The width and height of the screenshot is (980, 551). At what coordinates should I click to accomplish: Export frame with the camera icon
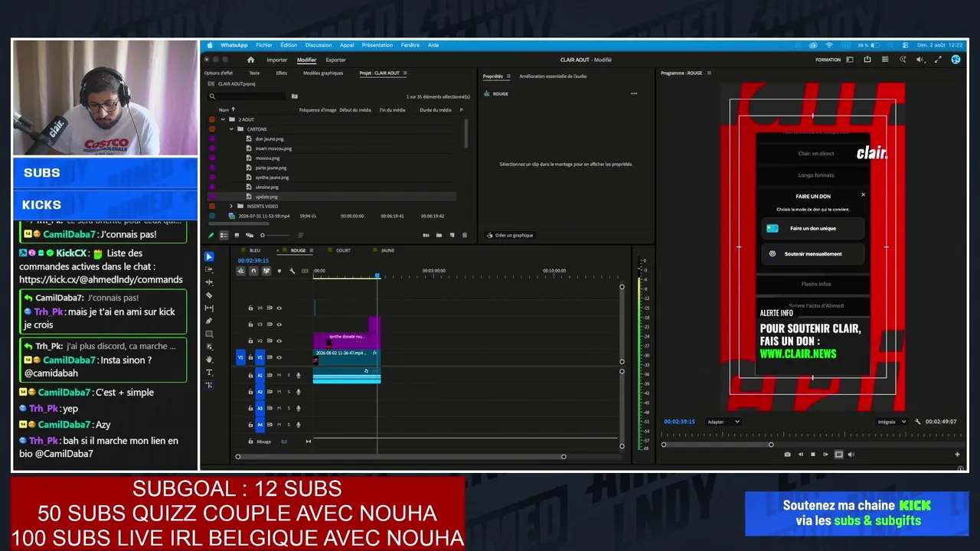coord(787,455)
